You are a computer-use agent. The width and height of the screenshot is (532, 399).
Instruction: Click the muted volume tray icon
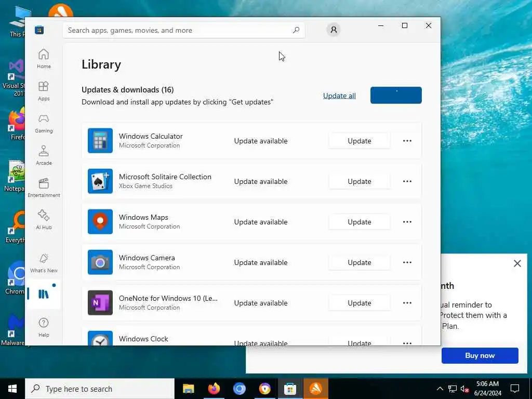click(x=465, y=389)
